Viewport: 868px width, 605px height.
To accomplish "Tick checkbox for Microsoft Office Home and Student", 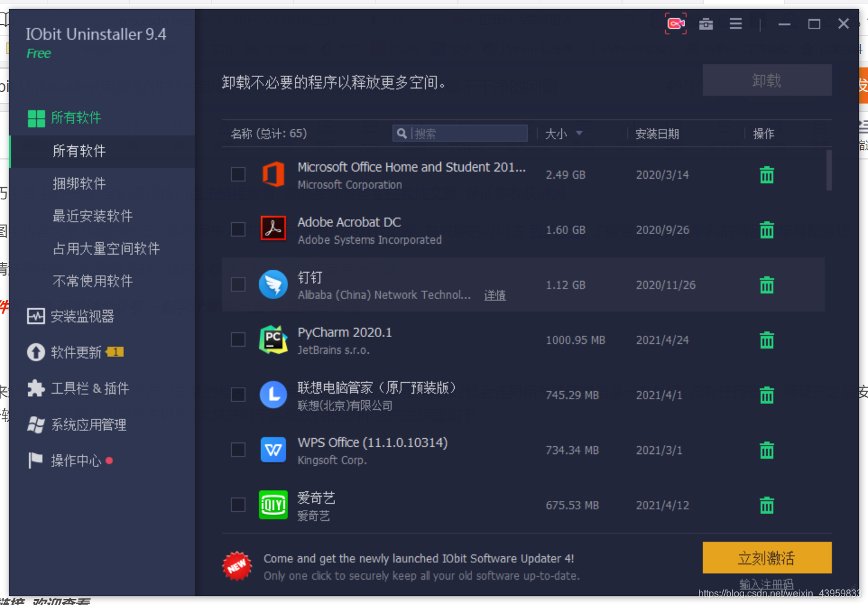I will coord(238,175).
